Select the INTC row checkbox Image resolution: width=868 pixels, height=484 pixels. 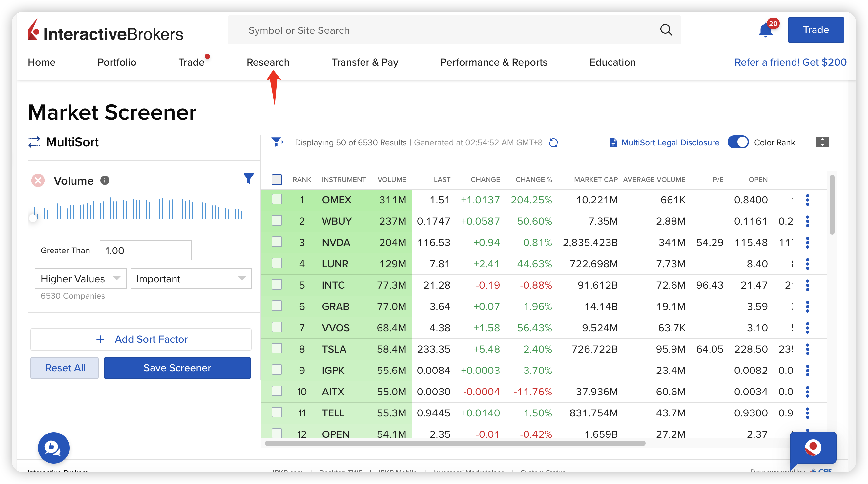(277, 285)
